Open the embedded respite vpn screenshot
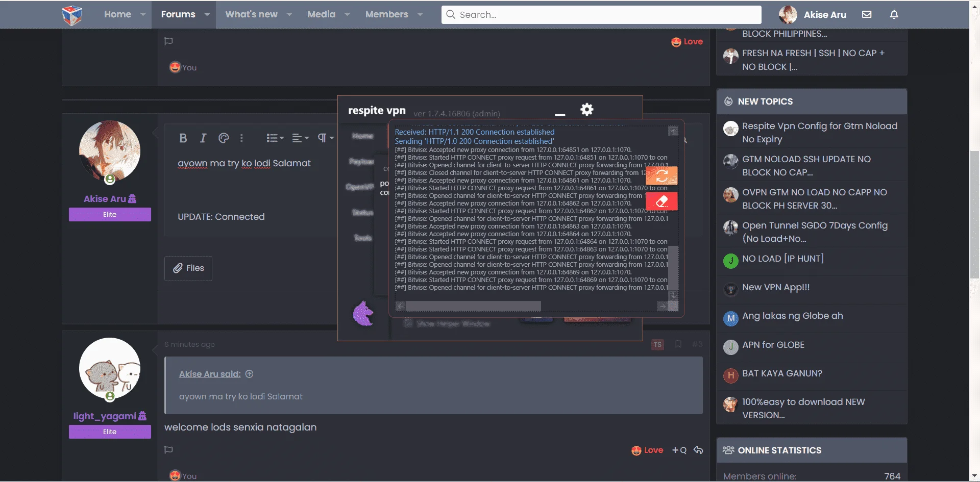This screenshot has height=482, width=980. tap(510, 218)
